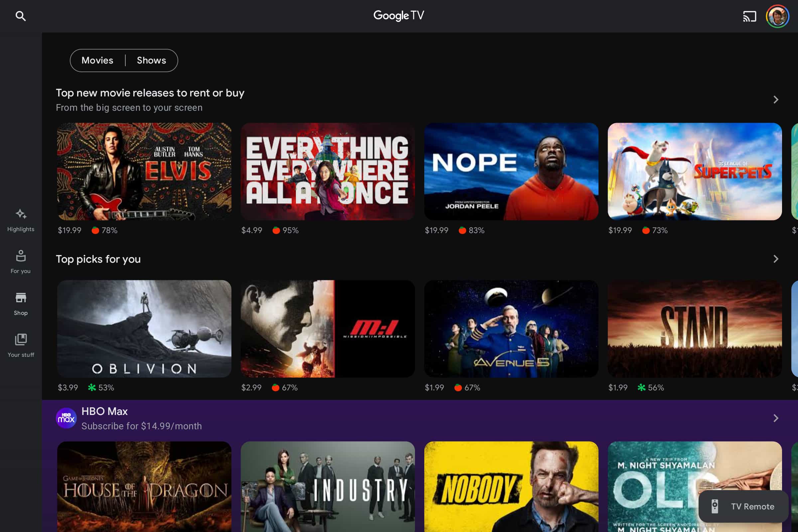The image size is (798, 532).
Task: Open the HBO Max subscribe link
Action: pyautogui.click(x=142, y=426)
